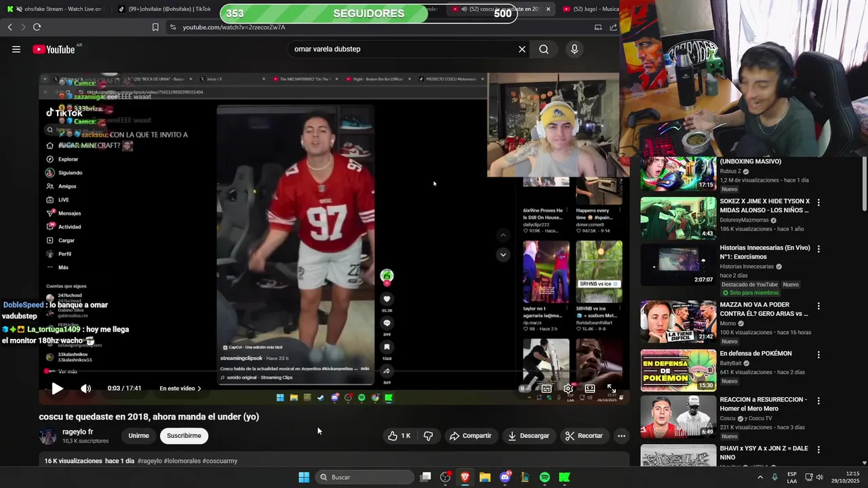Open more actions menu beside Recortar

pos(621,436)
